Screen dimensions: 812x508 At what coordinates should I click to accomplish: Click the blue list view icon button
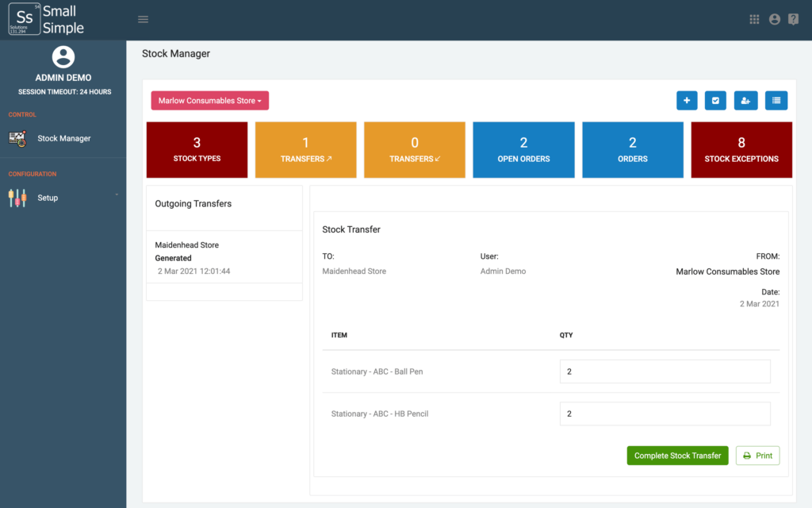pyautogui.click(x=776, y=101)
